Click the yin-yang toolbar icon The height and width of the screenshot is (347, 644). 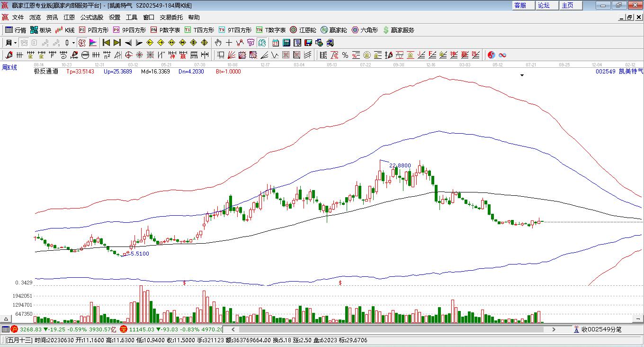(492, 55)
